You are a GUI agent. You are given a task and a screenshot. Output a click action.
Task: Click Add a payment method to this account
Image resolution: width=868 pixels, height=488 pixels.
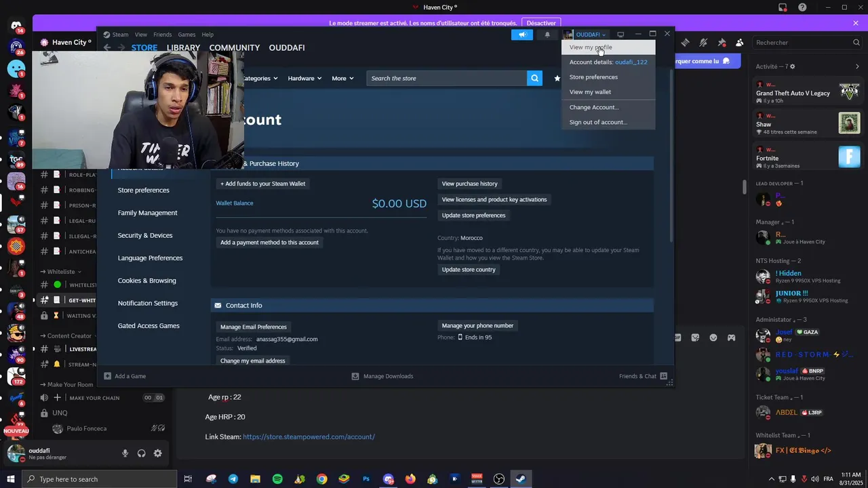(269, 243)
